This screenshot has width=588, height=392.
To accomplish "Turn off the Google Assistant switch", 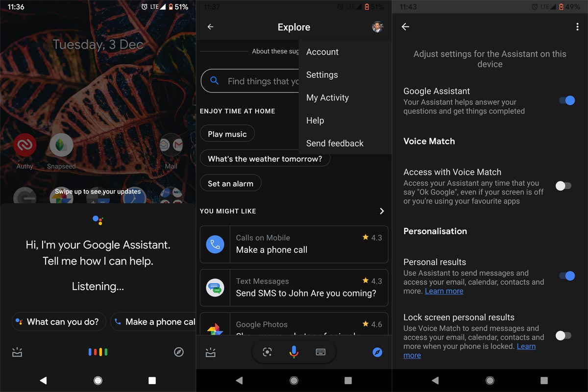I will (566, 100).
